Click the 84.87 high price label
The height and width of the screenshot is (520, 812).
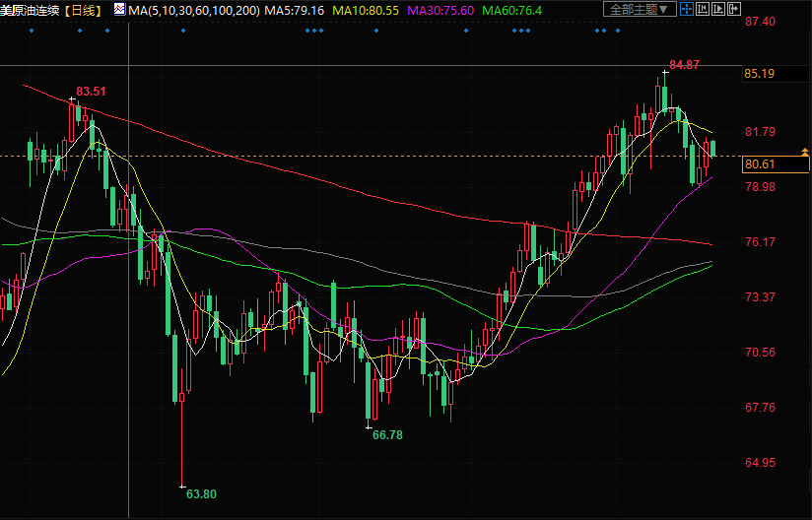[684, 65]
